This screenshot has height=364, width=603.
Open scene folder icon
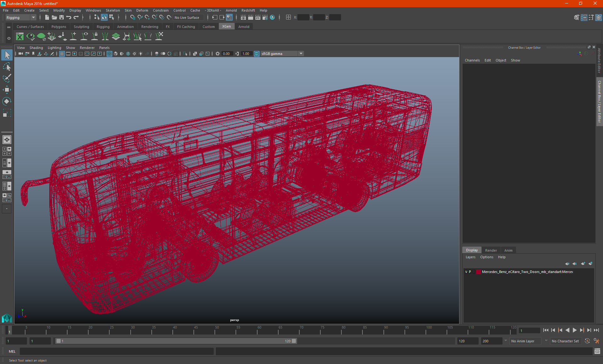point(54,18)
